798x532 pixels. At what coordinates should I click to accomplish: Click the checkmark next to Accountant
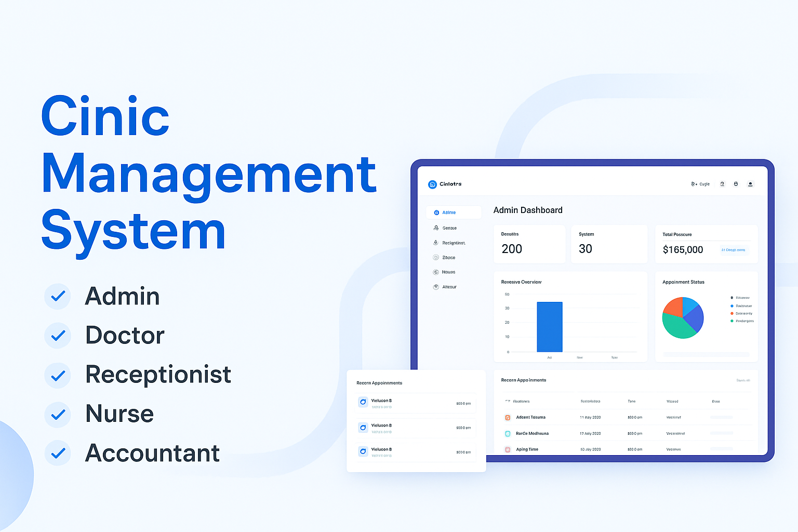[x=58, y=453]
